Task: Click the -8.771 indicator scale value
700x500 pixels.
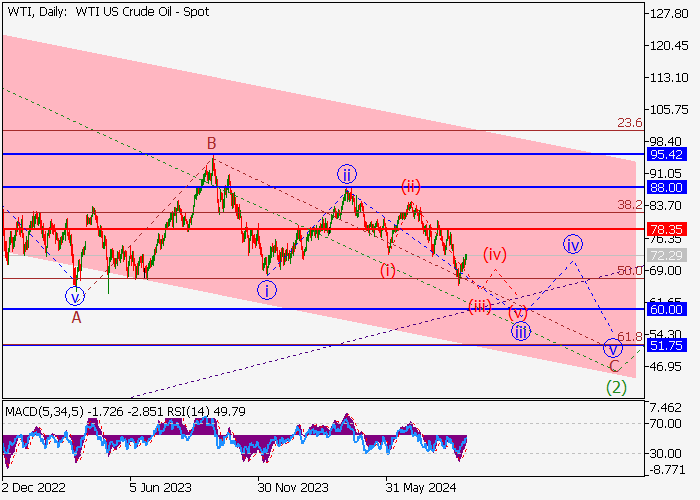Action: pyautogui.click(x=666, y=470)
